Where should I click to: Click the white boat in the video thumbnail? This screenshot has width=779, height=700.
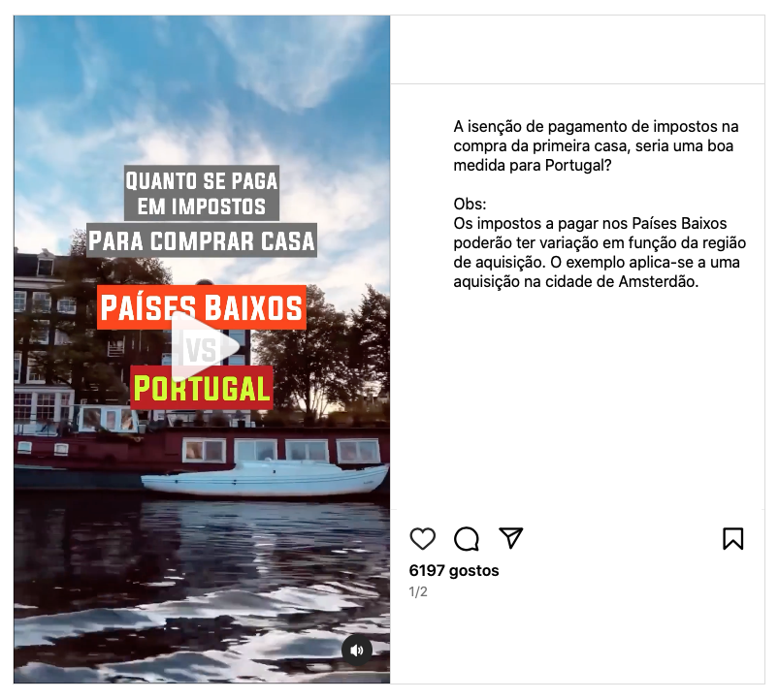click(264, 480)
